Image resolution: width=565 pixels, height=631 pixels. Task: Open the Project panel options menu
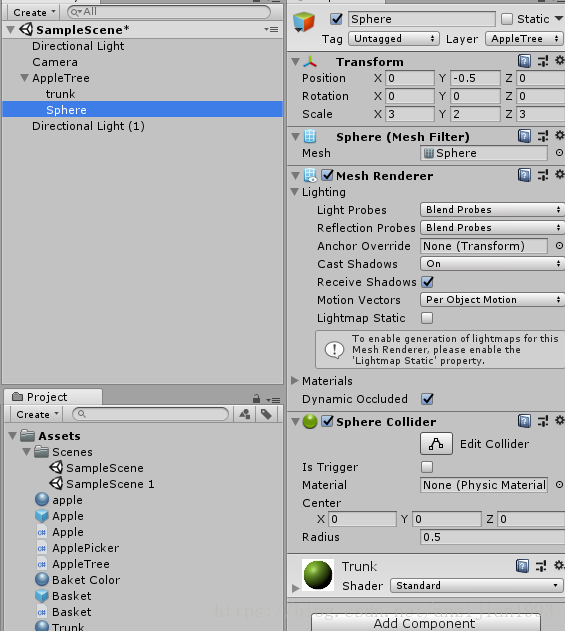273,400
